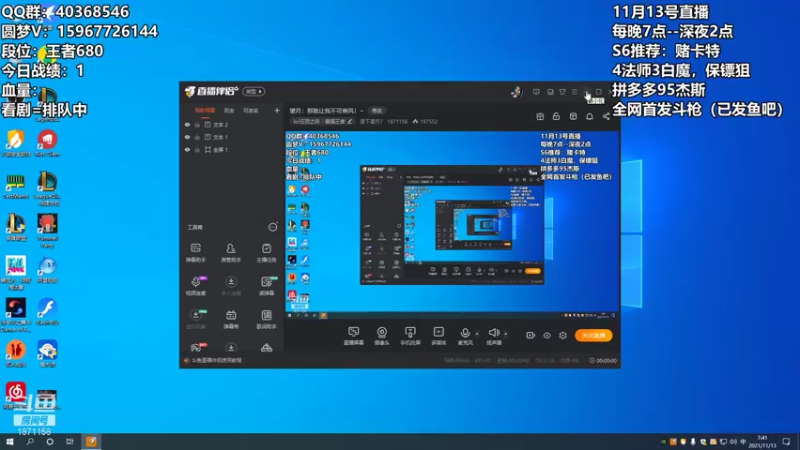
Task: Open the orange streaming app taskbar icon
Action: pyautogui.click(x=91, y=441)
